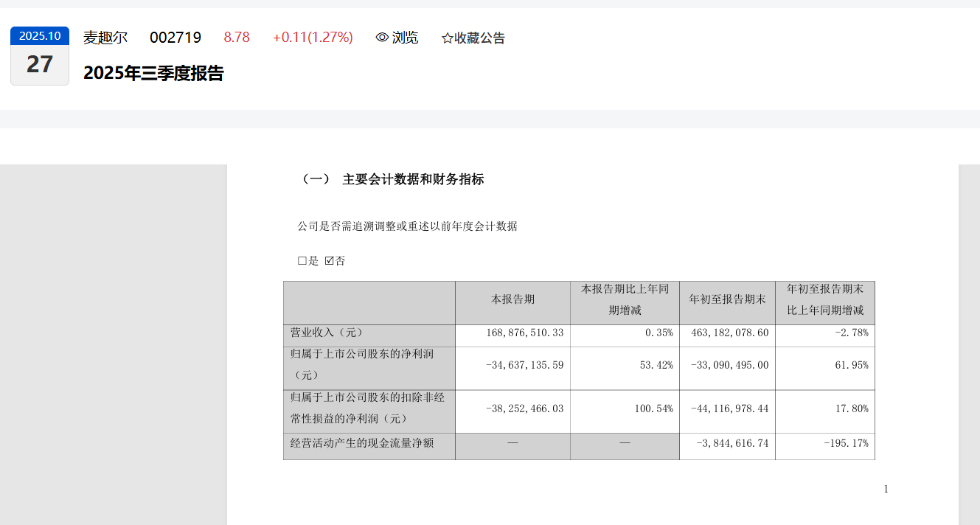Click the day number 27
This screenshot has width=980, height=525.
(x=40, y=65)
